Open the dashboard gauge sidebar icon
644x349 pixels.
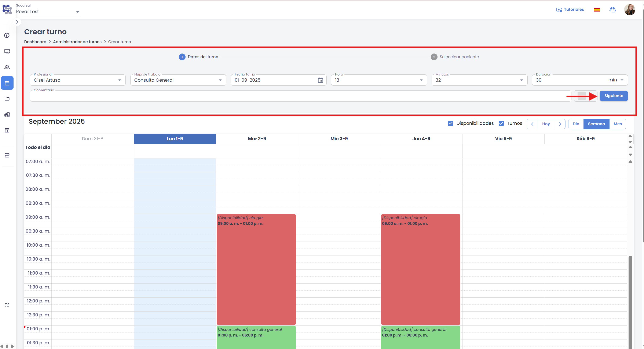click(x=7, y=36)
